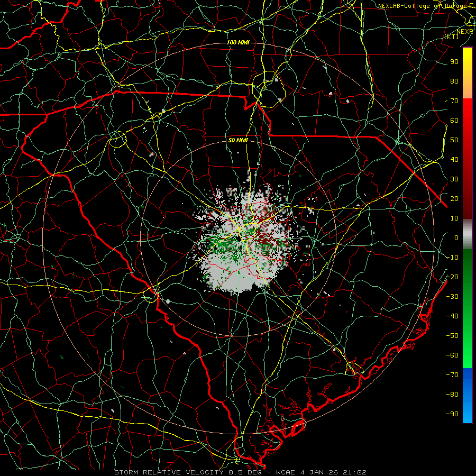Click the 100 NMI range ring label
476x476 pixels.
pos(238,42)
